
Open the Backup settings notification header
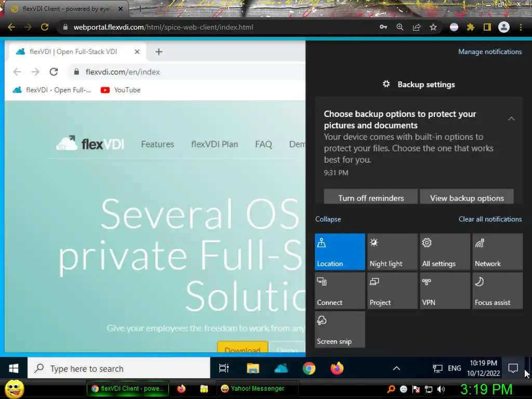419,85
